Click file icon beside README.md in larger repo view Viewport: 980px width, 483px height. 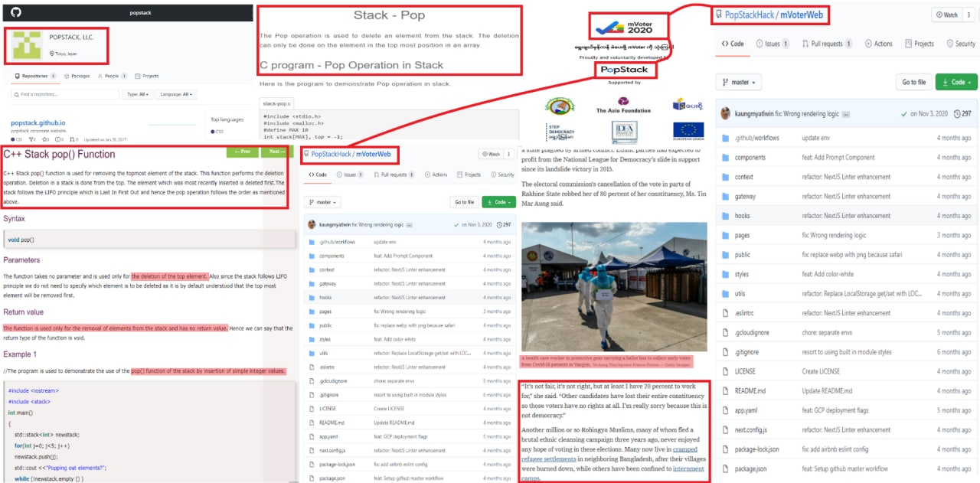click(727, 391)
